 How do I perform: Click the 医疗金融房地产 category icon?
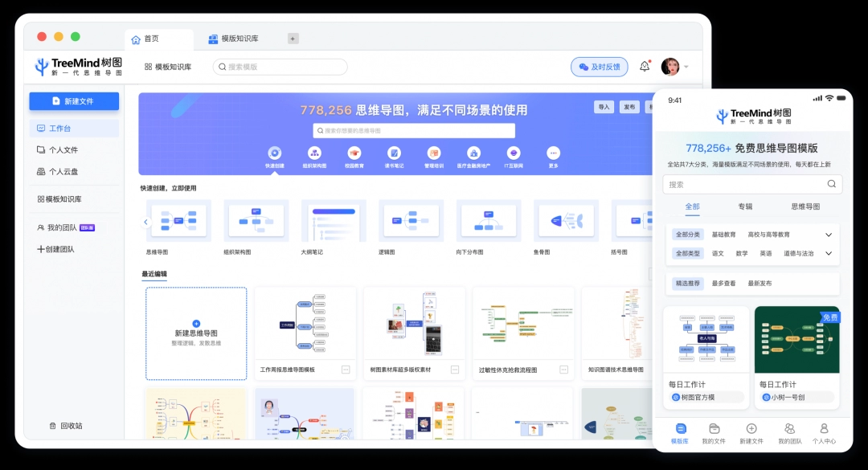pos(473,153)
